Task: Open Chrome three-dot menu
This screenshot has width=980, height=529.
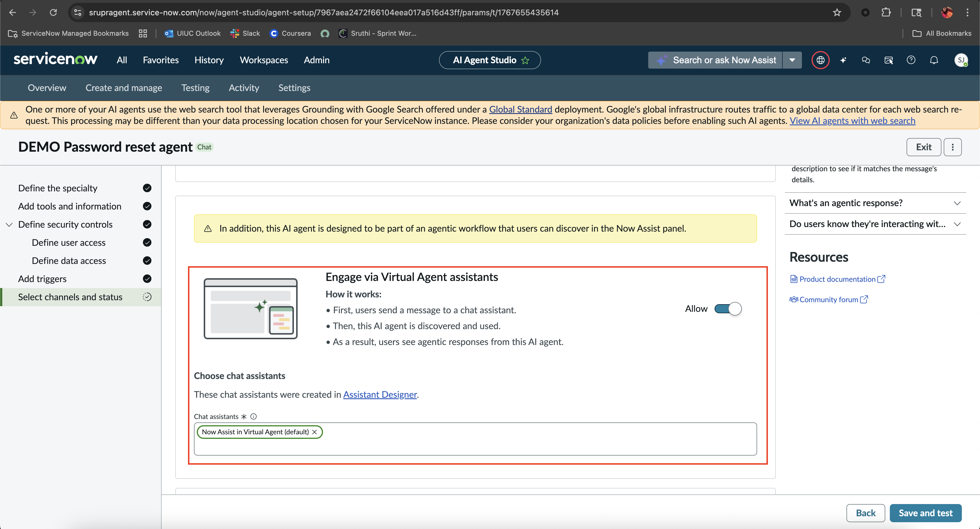Action: 967,12
